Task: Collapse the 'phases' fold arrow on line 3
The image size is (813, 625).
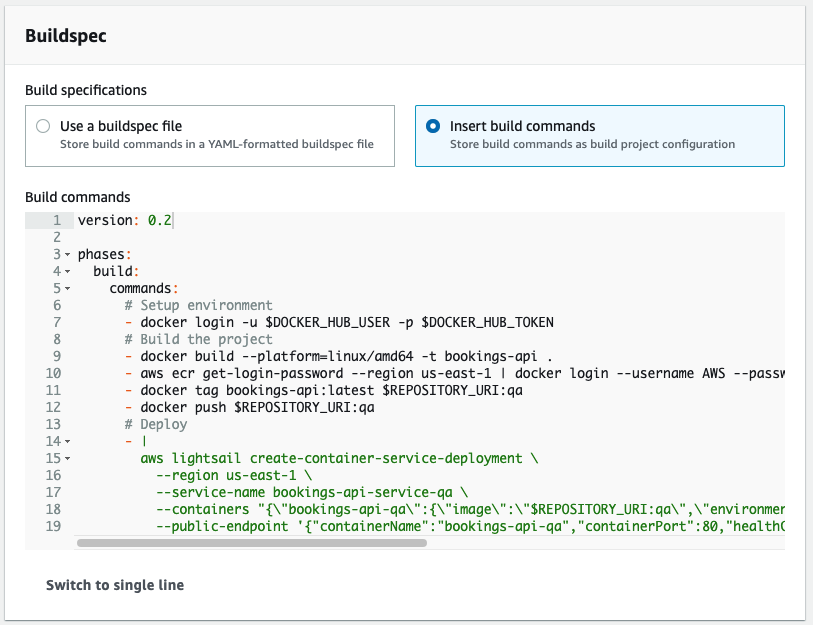Action: 67,255
